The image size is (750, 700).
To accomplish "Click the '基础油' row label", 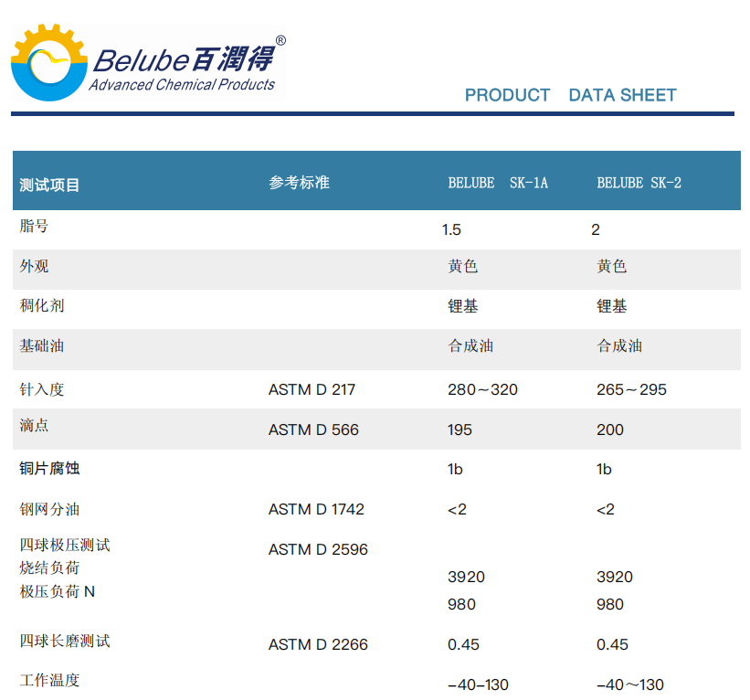I will (42, 345).
